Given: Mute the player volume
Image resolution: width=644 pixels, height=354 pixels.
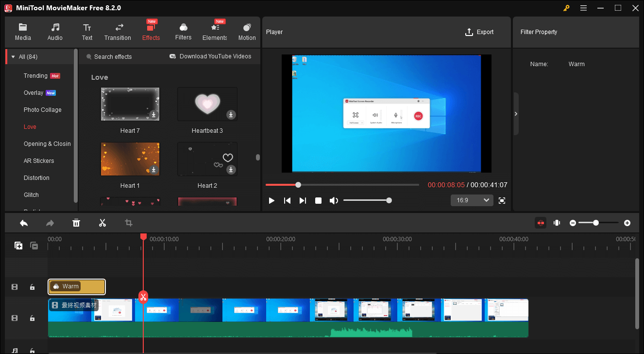Looking at the screenshot, I should tap(334, 200).
